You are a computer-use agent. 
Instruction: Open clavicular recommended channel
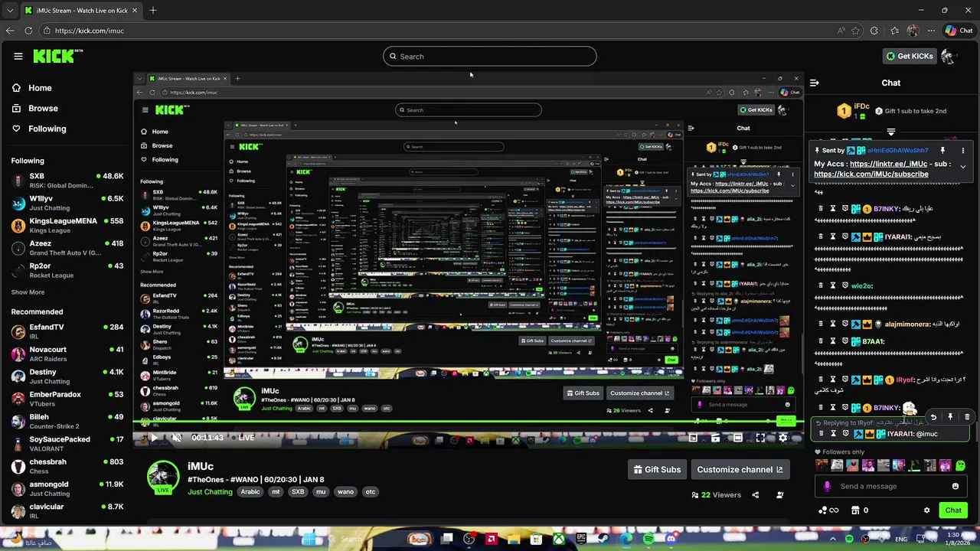click(x=67, y=510)
